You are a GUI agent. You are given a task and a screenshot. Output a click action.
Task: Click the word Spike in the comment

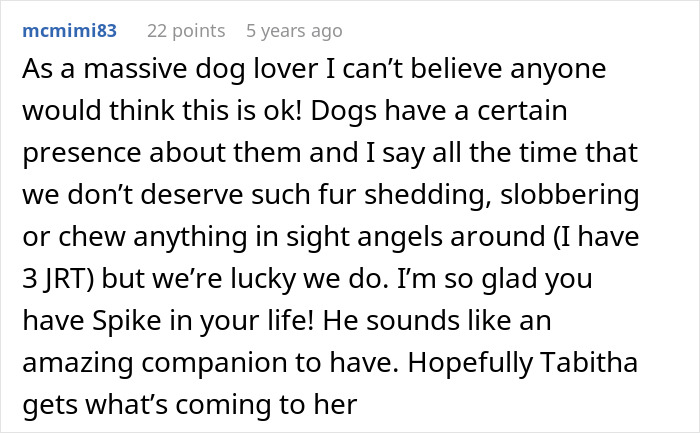[126, 321]
